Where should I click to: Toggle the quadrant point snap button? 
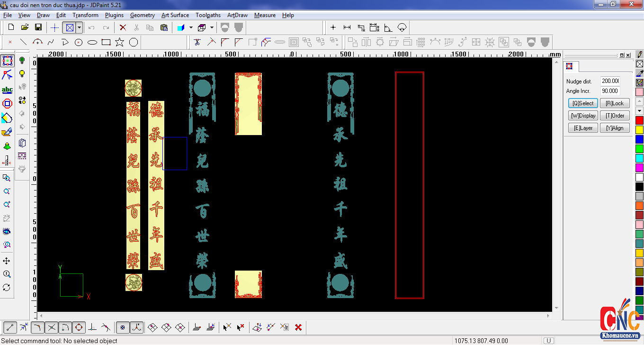79,327
